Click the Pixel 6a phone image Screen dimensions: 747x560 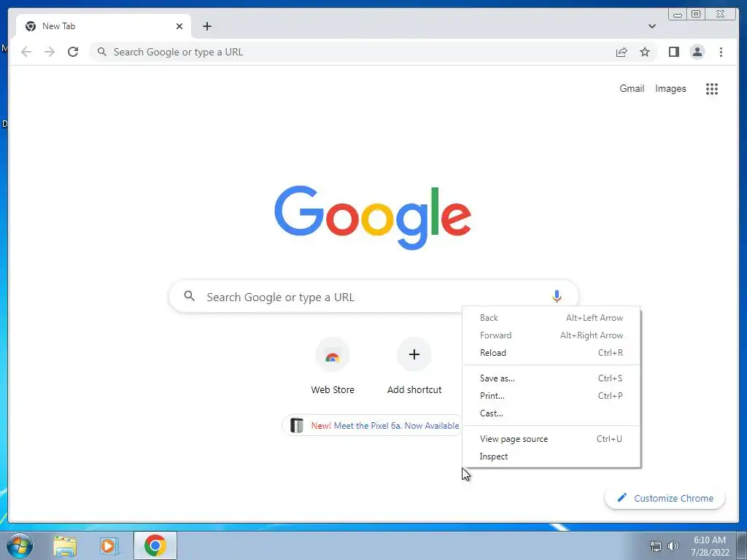297,425
